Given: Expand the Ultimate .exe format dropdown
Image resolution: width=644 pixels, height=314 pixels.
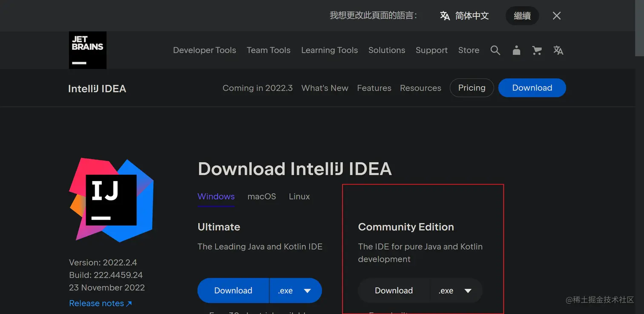Looking at the screenshot, I should (x=296, y=291).
